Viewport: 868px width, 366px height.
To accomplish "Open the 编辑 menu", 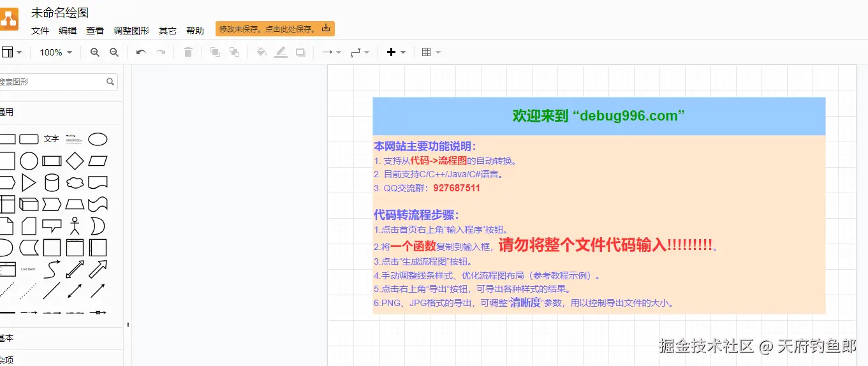I will pos(68,31).
